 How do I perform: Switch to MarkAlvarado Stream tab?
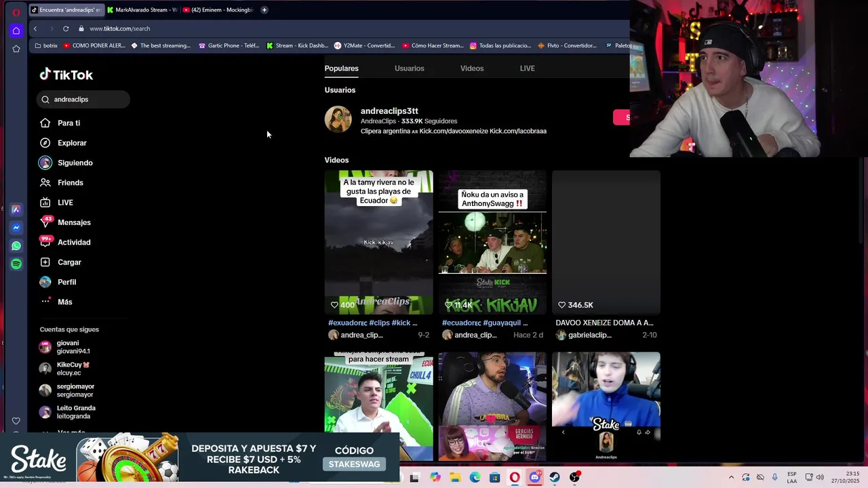pos(142,10)
